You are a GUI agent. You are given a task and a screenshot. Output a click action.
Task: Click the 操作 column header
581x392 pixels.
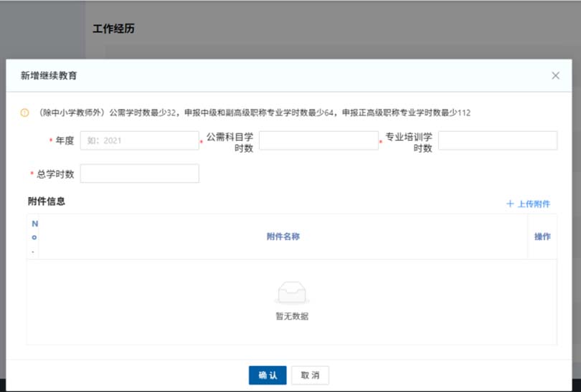[542, 236]
